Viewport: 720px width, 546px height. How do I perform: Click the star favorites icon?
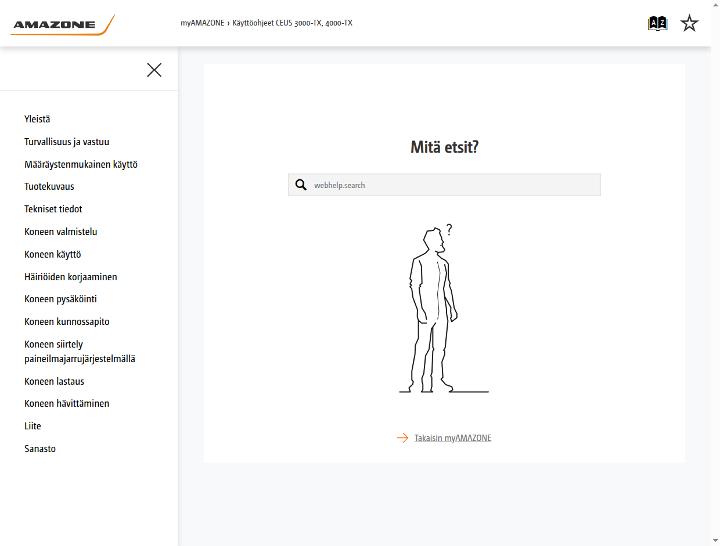click(x=689, y=23)
